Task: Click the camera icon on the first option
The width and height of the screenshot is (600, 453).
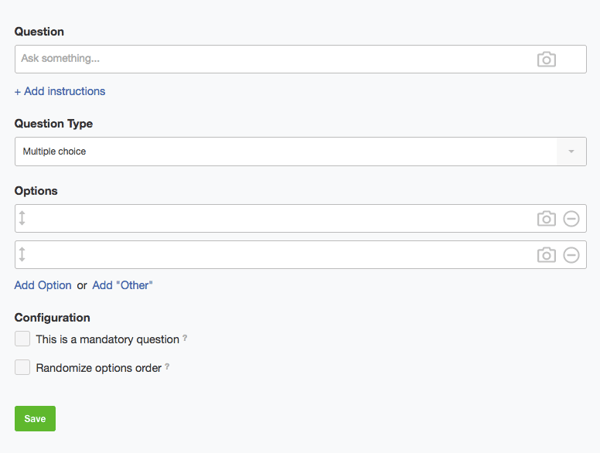Action: 546,219
